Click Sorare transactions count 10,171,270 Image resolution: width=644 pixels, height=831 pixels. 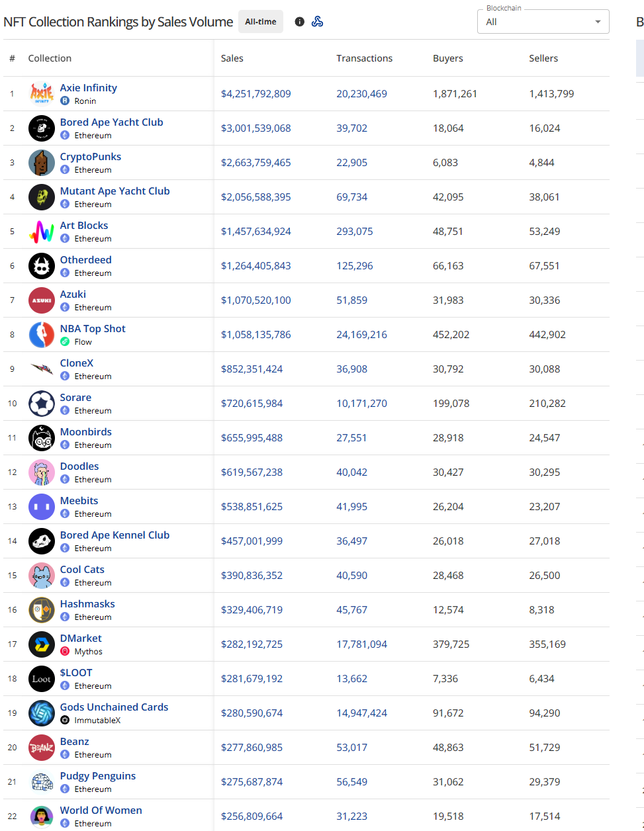(x=362, y=404)
